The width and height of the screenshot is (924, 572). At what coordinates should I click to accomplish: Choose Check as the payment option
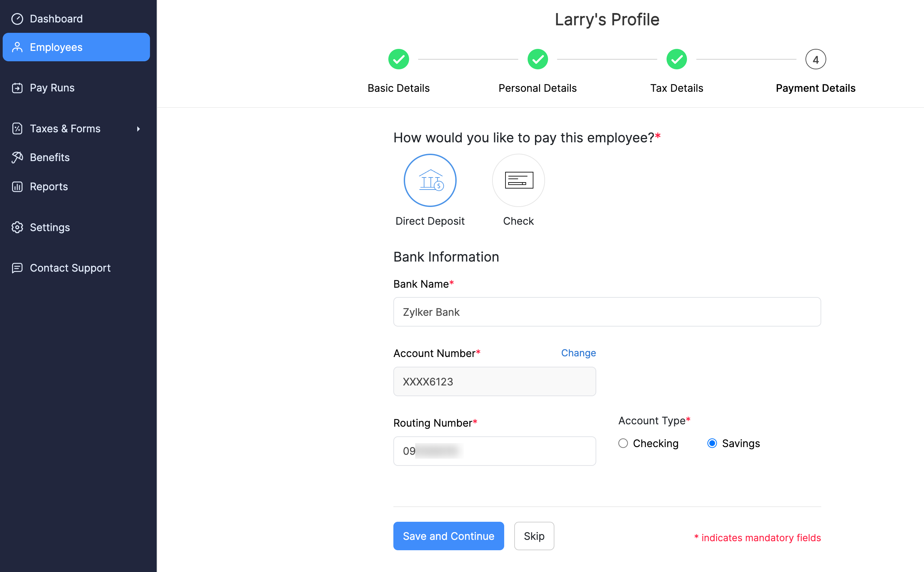[x=518, y=180]
